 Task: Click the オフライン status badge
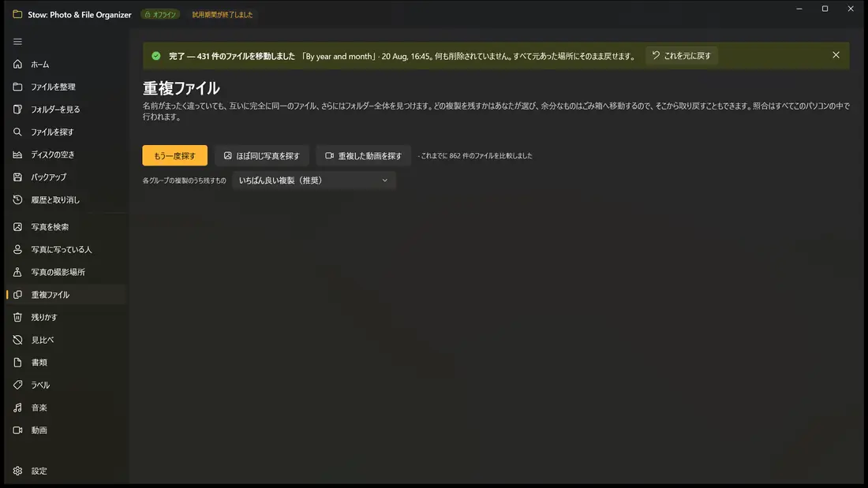(160, 14)
